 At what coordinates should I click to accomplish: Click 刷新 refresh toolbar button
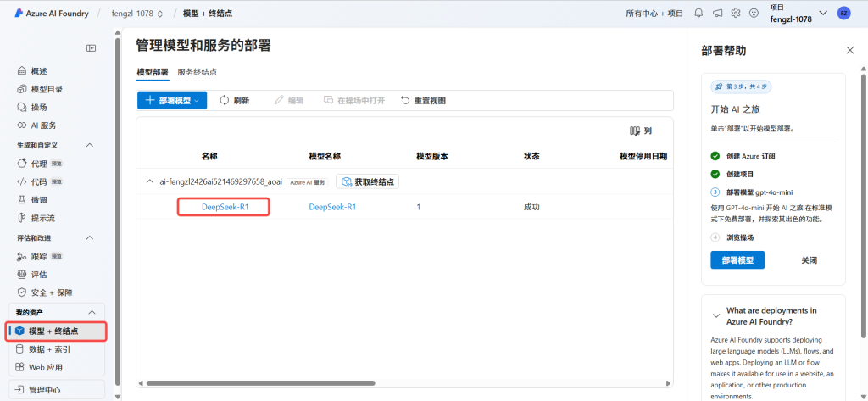[x=235, y=100]
